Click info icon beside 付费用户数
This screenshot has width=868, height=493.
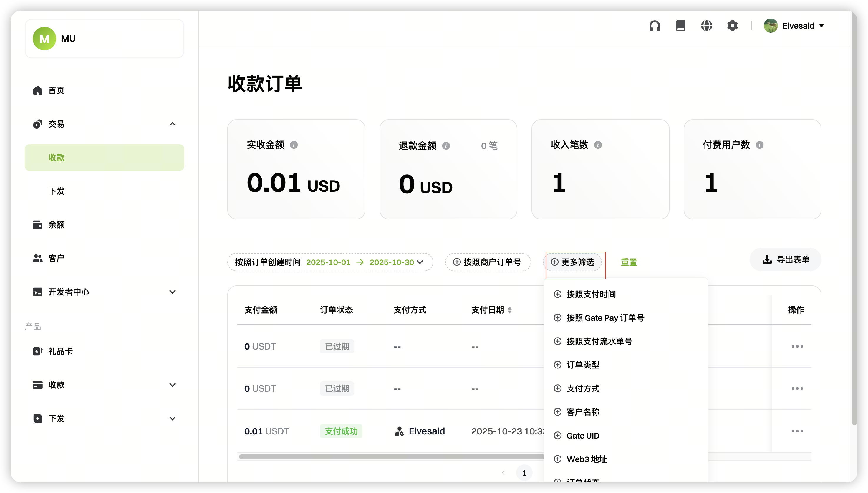[759, 145]
